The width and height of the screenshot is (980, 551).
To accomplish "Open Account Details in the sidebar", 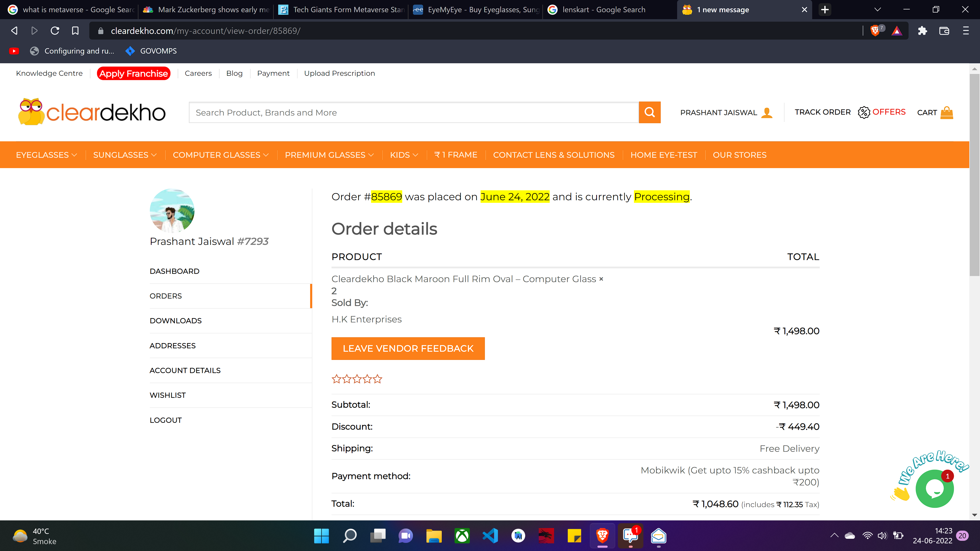I will tap(185, 370).
